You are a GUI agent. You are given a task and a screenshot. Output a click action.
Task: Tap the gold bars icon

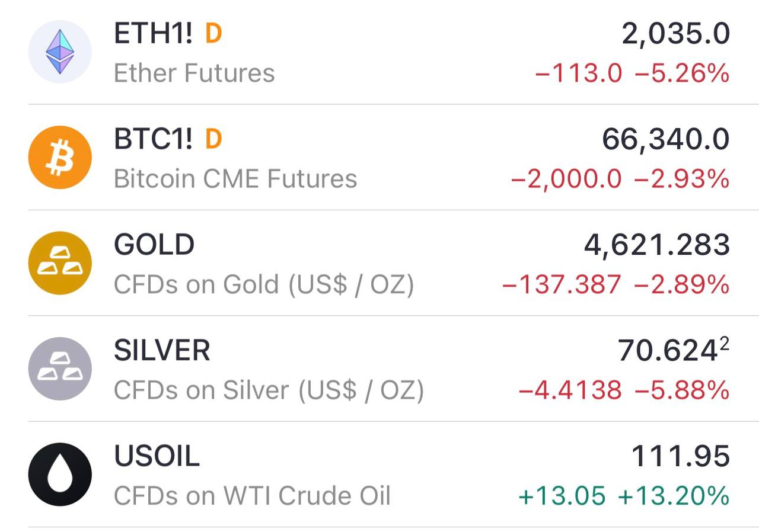pos(60,263)
